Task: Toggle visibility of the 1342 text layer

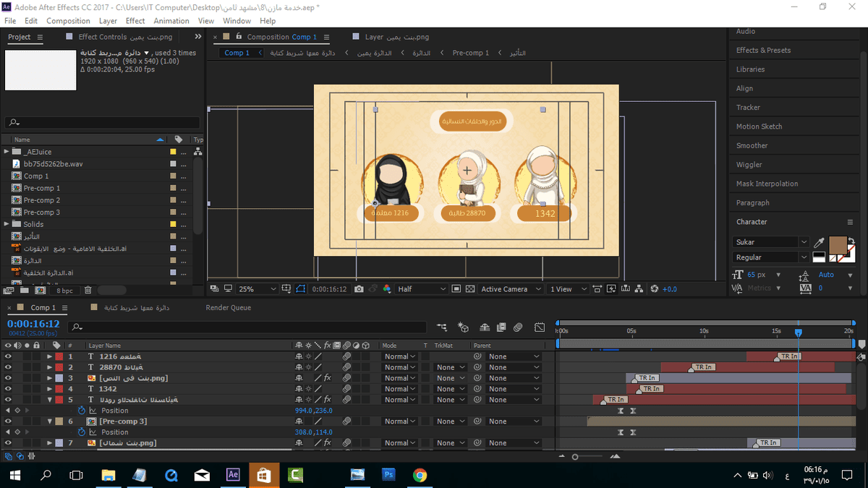Action: [9, 389]
